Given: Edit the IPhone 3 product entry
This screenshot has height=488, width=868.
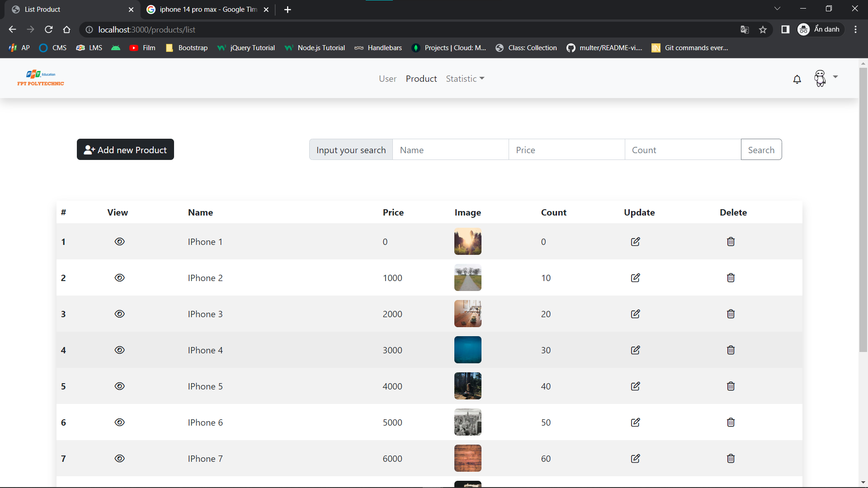Looking at the screenshot, I should tap(635, 314).
